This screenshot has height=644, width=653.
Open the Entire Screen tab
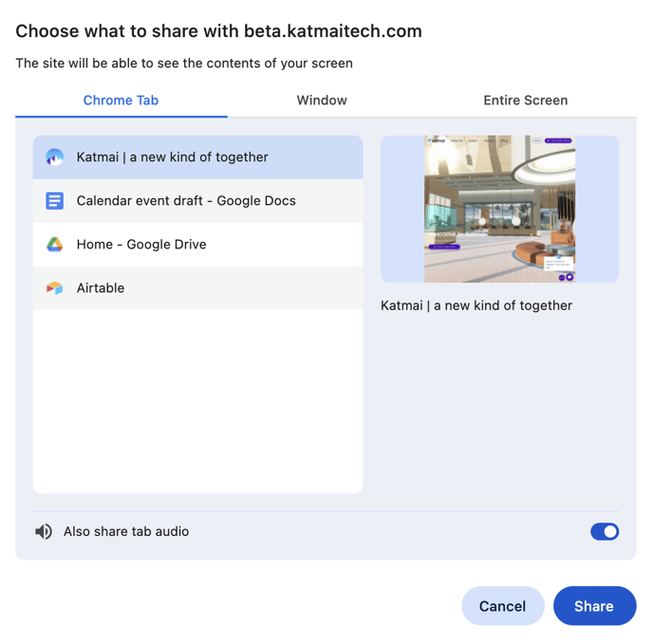525,101
